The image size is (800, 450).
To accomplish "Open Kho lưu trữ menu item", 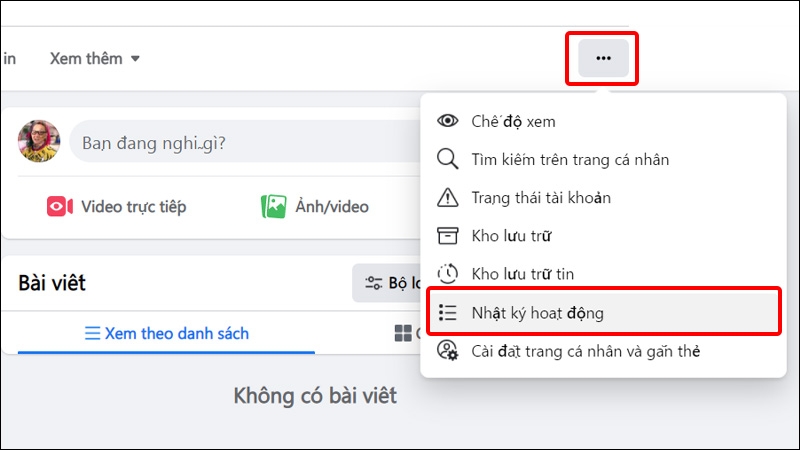I will 603,236.
